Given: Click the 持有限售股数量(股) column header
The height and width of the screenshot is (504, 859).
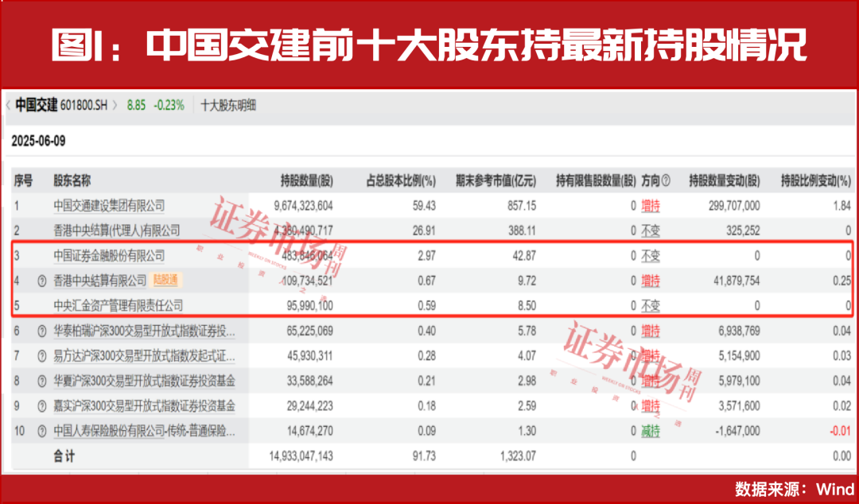Looking at the screenshot, I should tap(596, 180).
